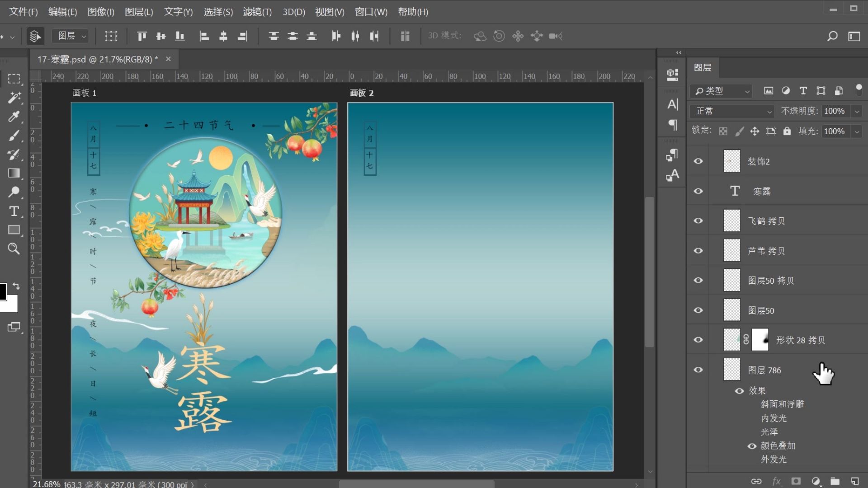Open the 图层(L) menu
Screen dimensions: 868x488
click(x=139, y=12)
